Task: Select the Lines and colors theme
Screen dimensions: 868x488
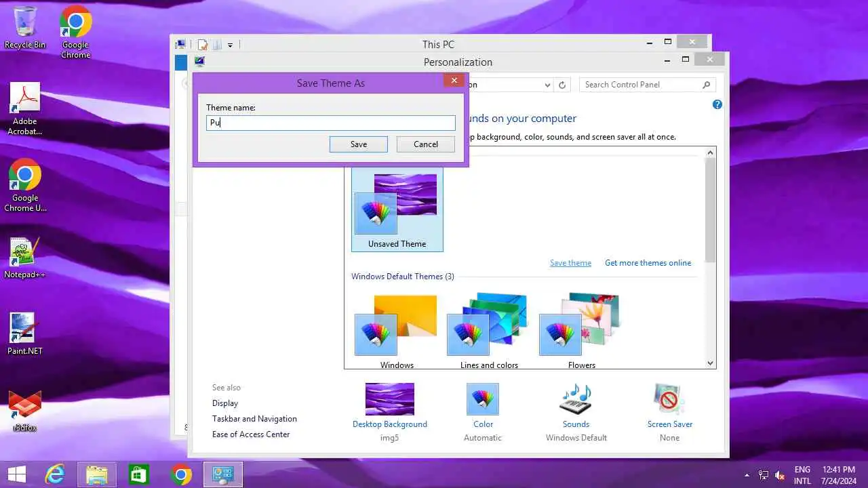Action: coord(489,331)
